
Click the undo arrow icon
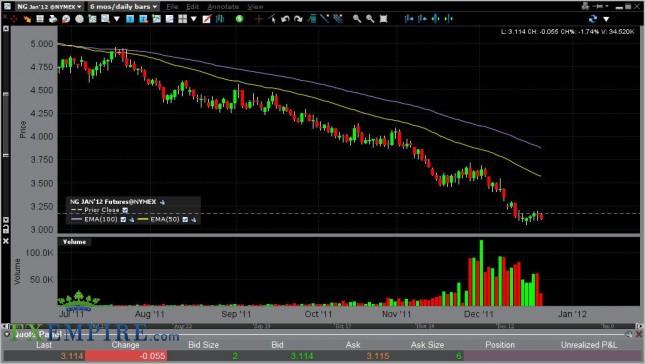[x=285, y=19]
